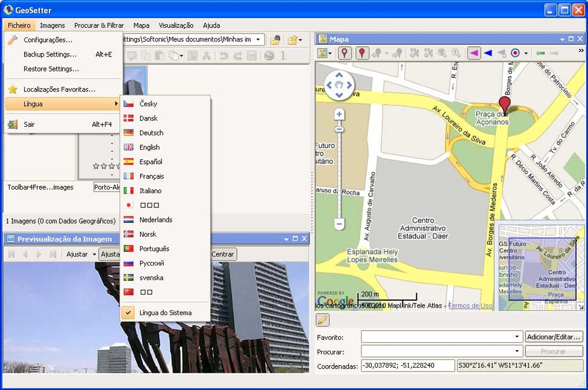The width and height of the screenshot is (588, 390).
Task: Click the green back arrow in map toolbar
Action: click(x=540, y=53)
